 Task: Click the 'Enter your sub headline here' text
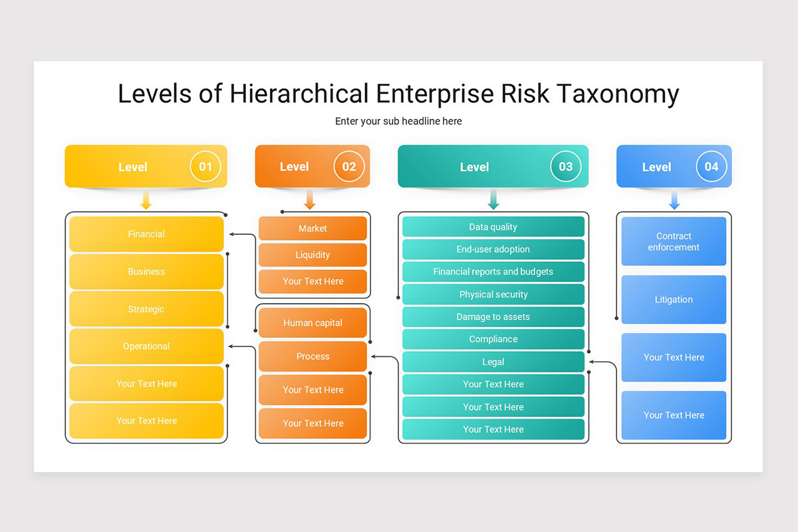(x=398, y=121)
